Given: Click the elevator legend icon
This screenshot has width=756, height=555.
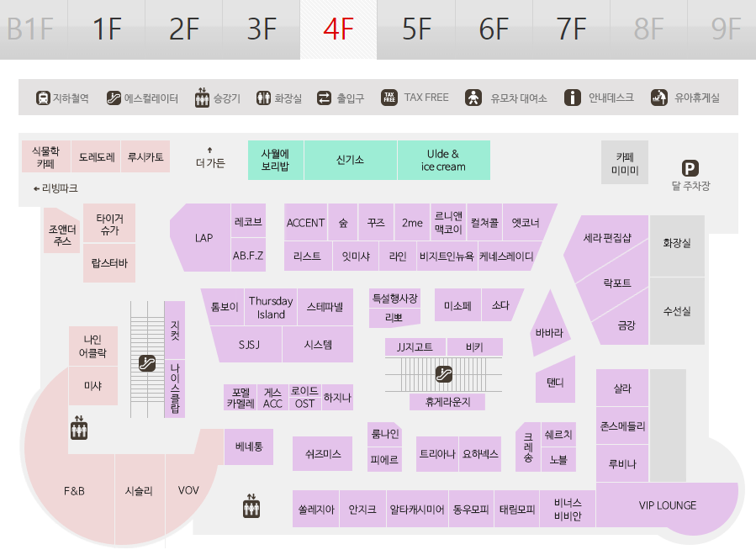Looking at the screenshot, I should tap(202, 98).
